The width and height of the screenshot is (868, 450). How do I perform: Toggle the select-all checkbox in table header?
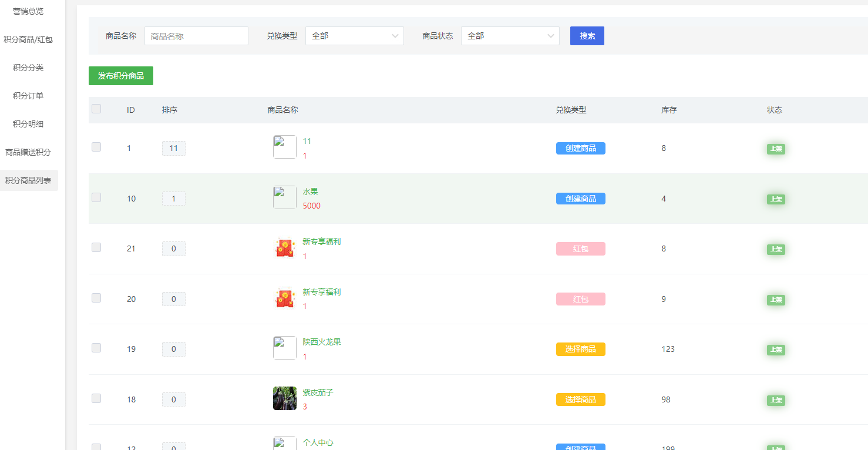click(96, 109)
